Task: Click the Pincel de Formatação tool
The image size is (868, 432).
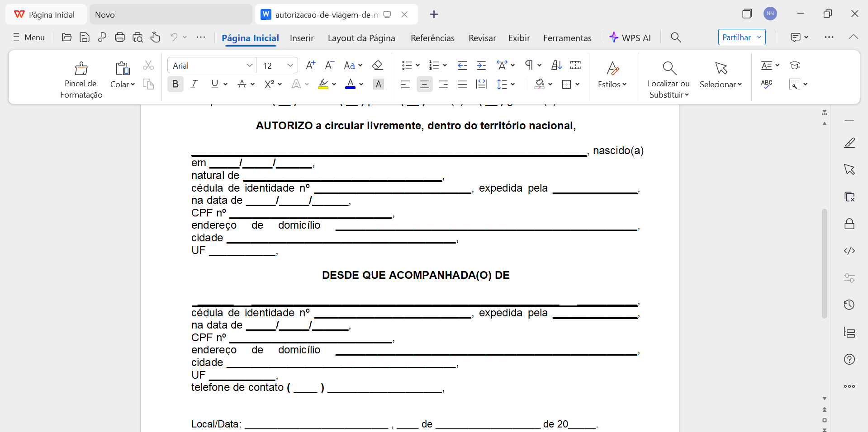Action: click(81, 80)
